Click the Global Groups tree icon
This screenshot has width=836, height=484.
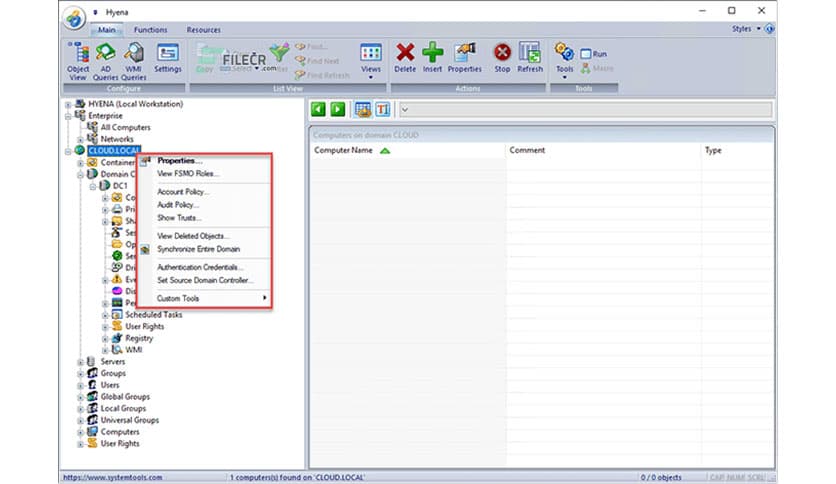92,397
